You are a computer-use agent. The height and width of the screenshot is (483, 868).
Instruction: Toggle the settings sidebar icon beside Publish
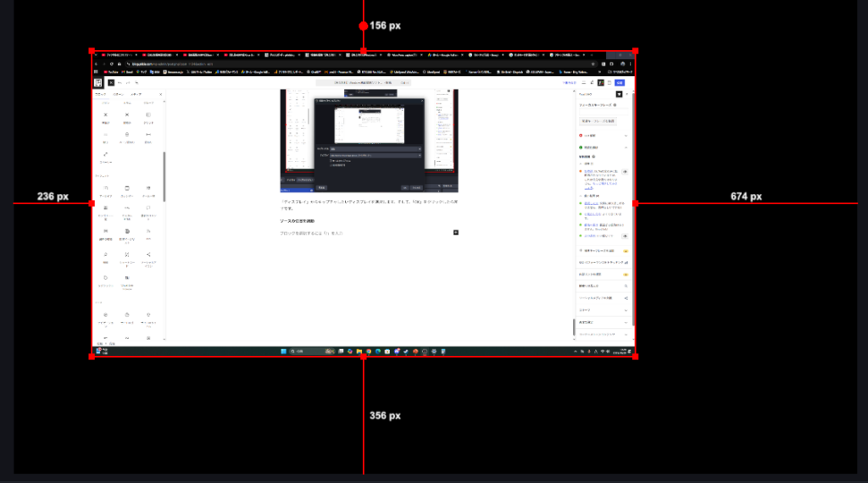(x=609, y=82)
